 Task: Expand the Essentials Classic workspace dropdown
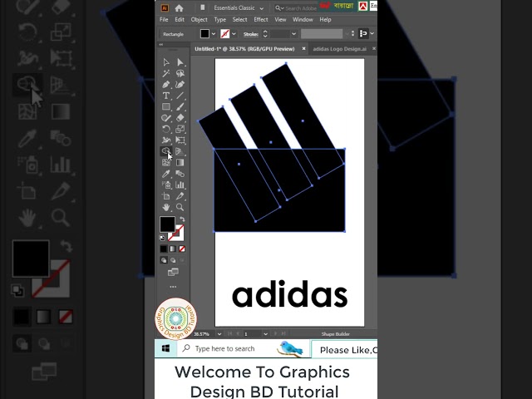[x=261, y=8]
